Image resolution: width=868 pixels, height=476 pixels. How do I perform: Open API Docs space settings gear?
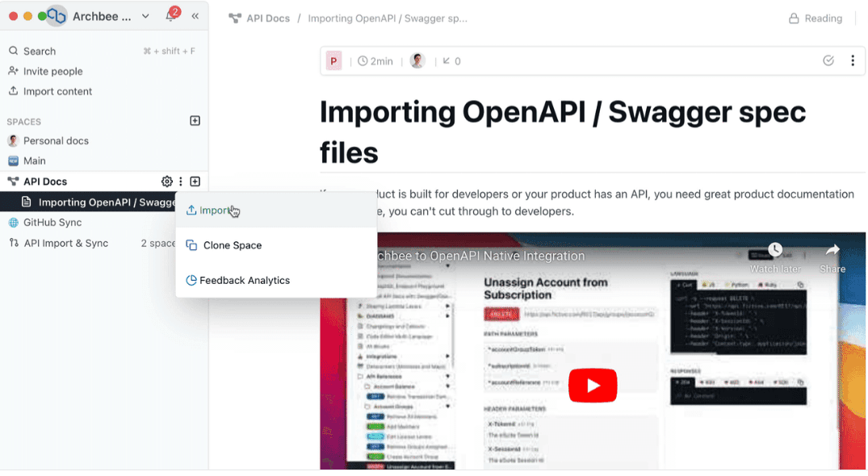167,182
